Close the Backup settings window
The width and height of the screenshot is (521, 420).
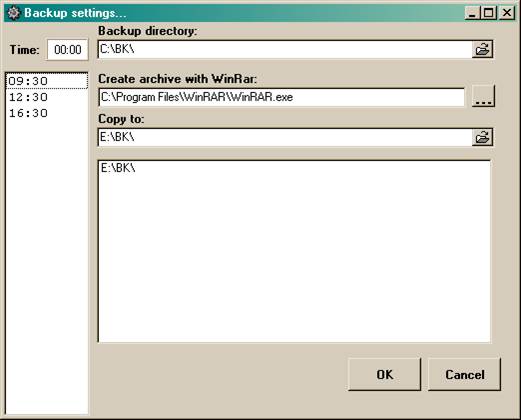click(507, 13)
